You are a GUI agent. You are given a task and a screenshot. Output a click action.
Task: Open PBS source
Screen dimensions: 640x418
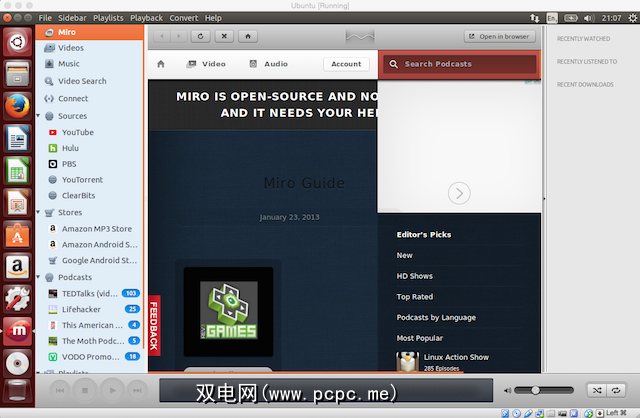(69, 164)
